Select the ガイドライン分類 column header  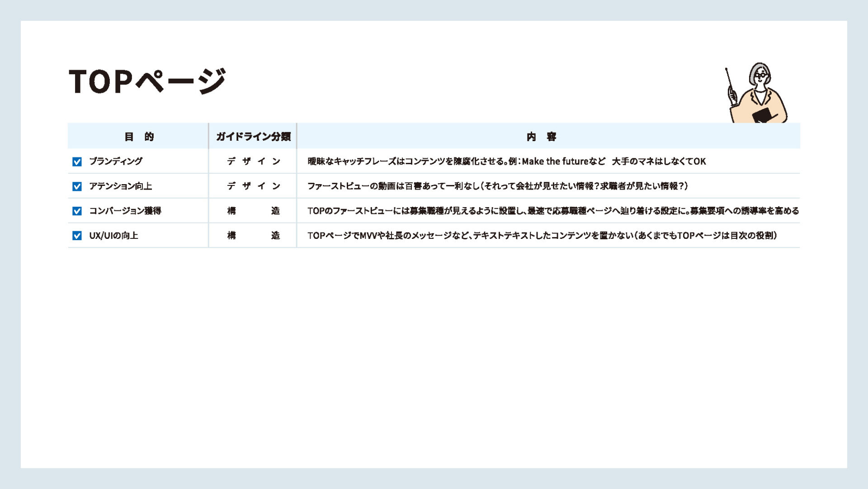[x=253, y=137]
